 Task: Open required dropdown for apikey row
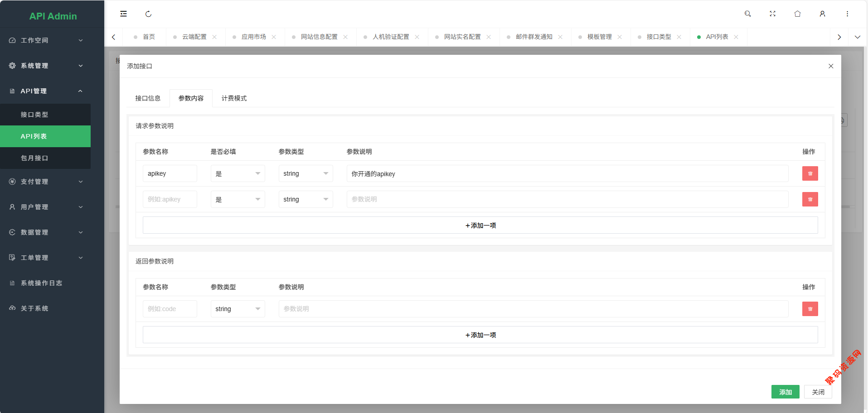click(238, 174)
